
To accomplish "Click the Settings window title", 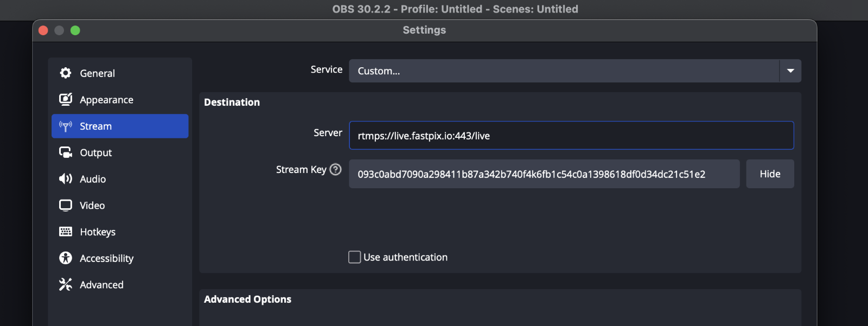I will [x=424, y=30].
